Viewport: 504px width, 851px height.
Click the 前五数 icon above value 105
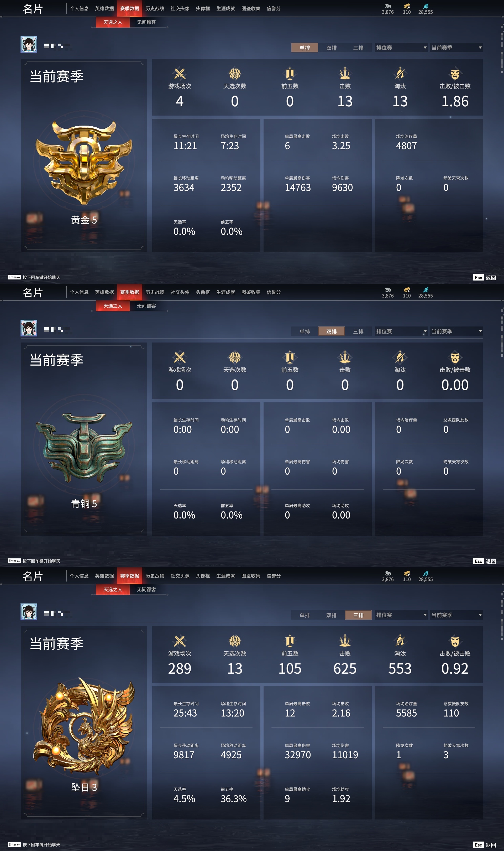coord(290,641)
